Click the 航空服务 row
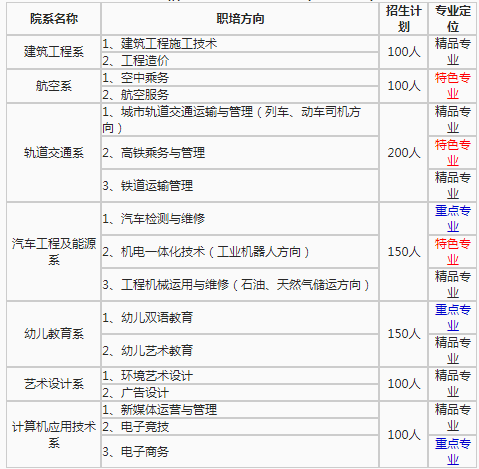This screenshot has width=479, height=469. (x=240, y=95)
